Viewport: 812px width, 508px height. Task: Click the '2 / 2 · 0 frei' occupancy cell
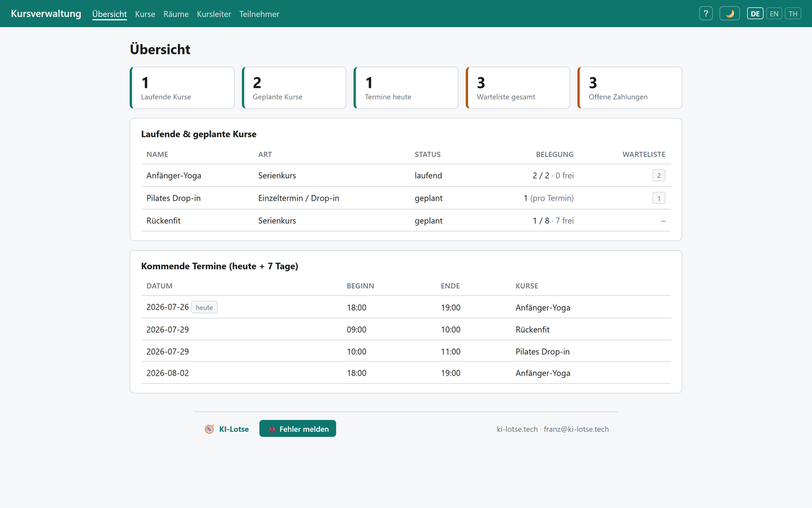[x=553, y=175]
